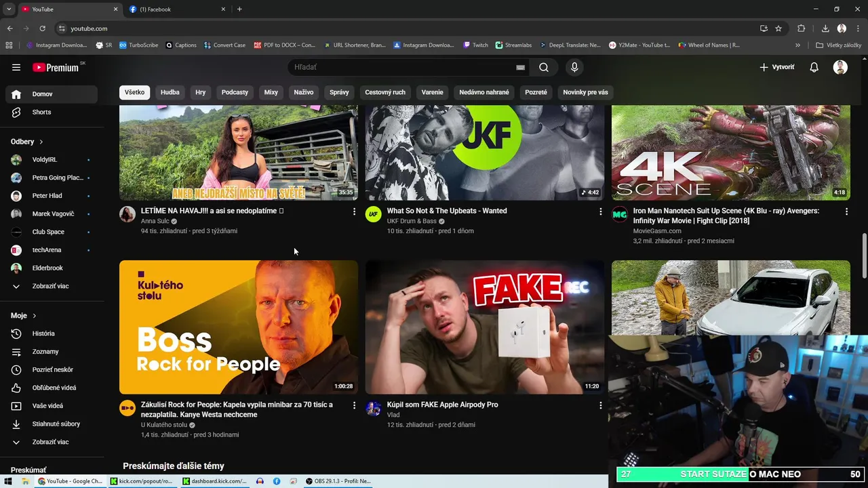Open Vlad channel avatar
The width and height of the screenshot is (868, 488).
[374, 408]
